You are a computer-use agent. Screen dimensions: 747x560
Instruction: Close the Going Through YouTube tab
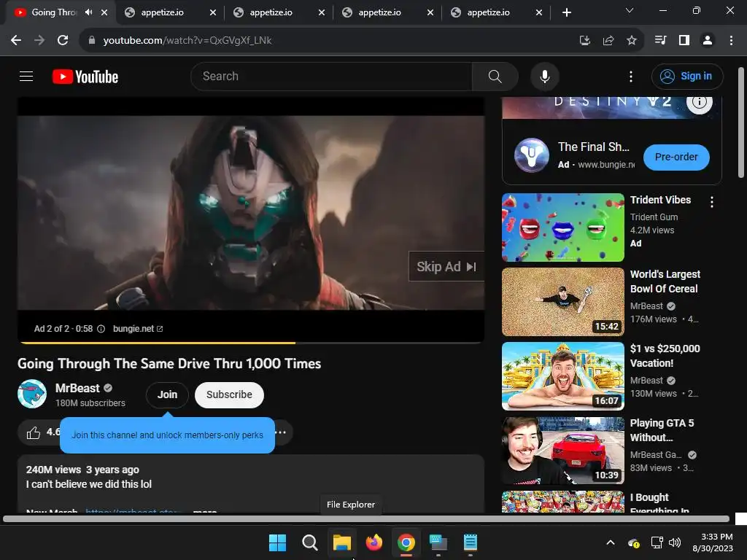pos(104,12)
